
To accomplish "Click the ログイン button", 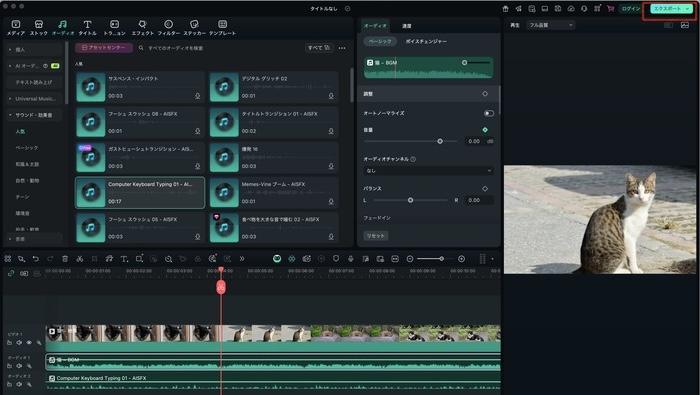I will [630, 8].
